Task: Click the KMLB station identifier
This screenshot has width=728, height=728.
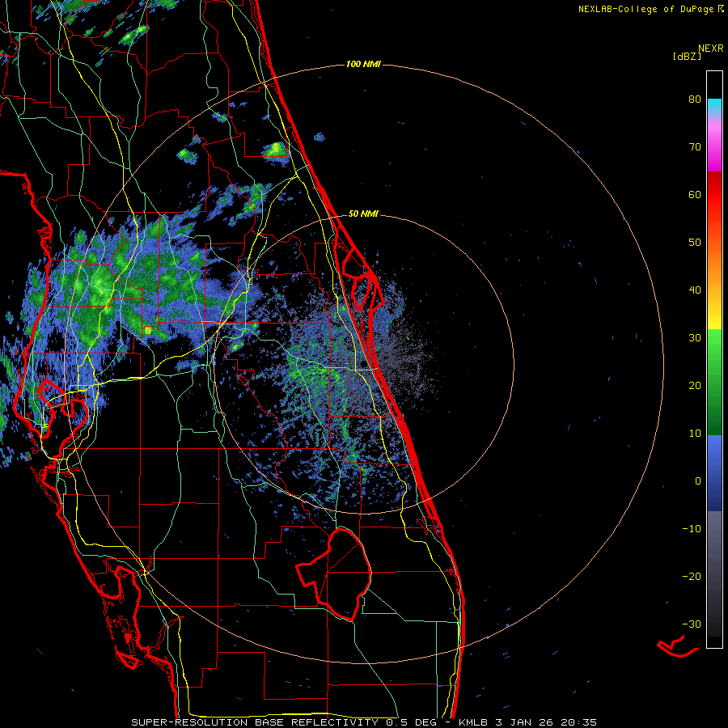Action: click(x=473, y=722)
